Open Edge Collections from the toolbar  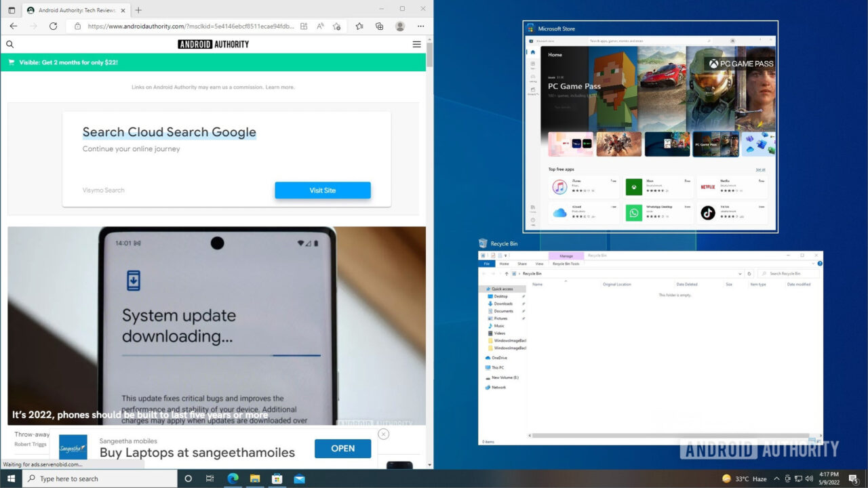tap(379, 26)
